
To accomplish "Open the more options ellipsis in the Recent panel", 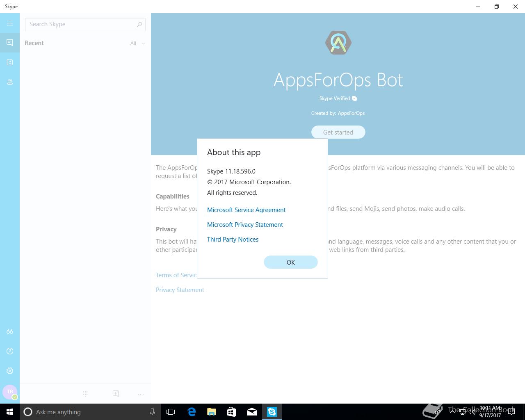I will pyautogui.click(x=141, y=394).
